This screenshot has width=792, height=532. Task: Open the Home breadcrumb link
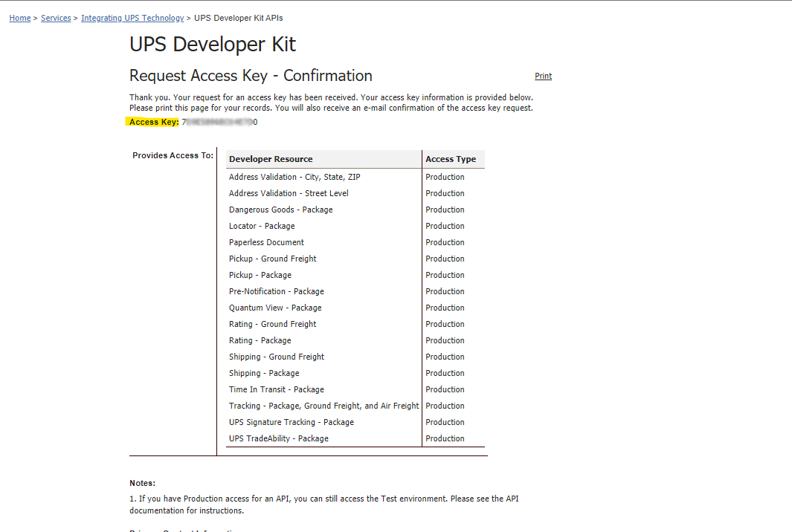pyautogui.click(x=20, y=18)
